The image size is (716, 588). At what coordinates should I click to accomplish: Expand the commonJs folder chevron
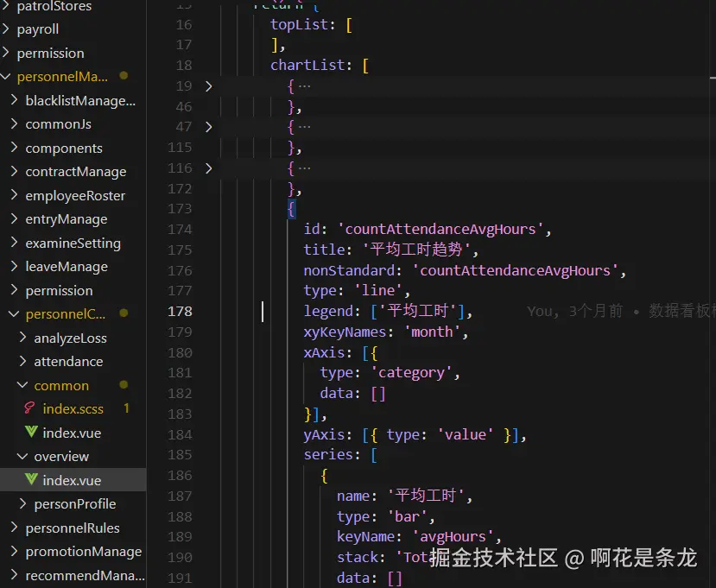[14, 123]
